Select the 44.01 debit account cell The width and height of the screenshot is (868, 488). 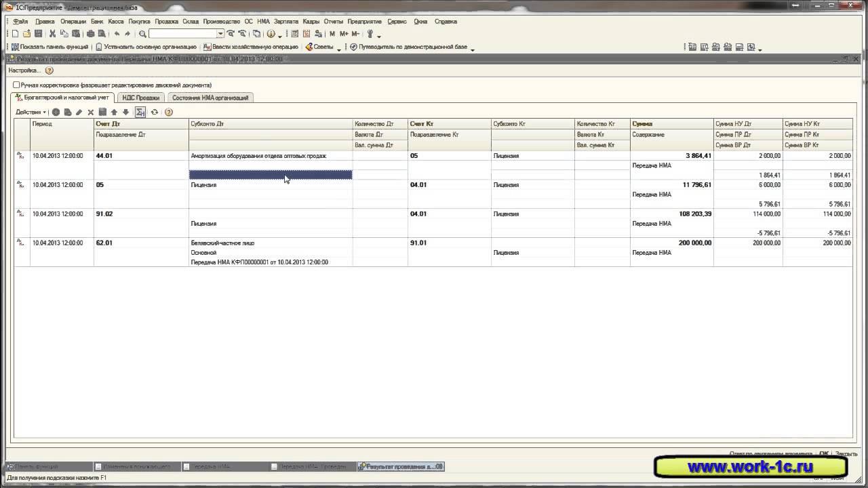[141, 156]
